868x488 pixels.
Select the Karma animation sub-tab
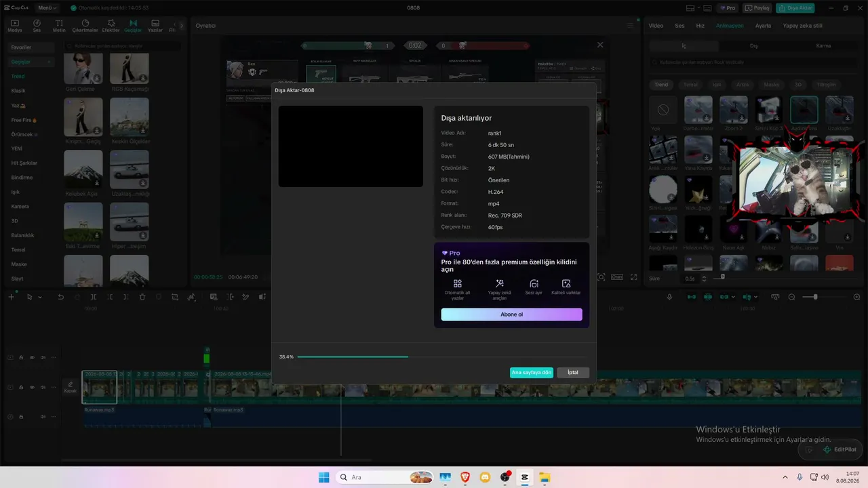coord(823,46)
